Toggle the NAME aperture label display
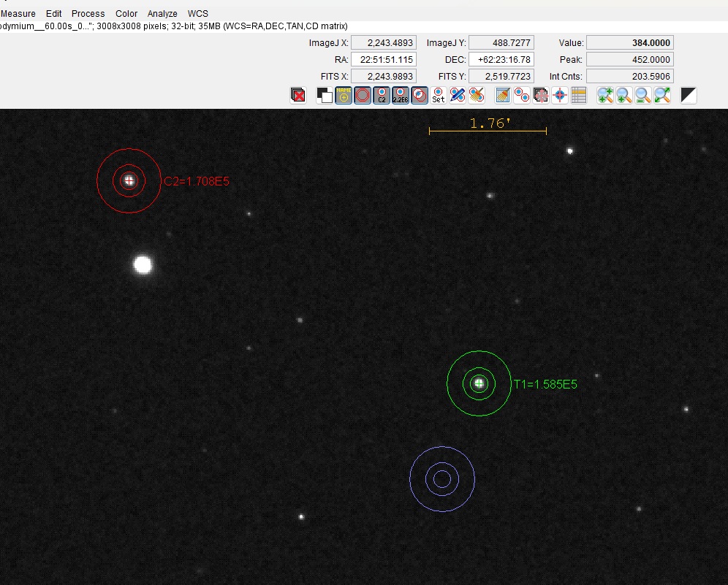 (344, 95)
